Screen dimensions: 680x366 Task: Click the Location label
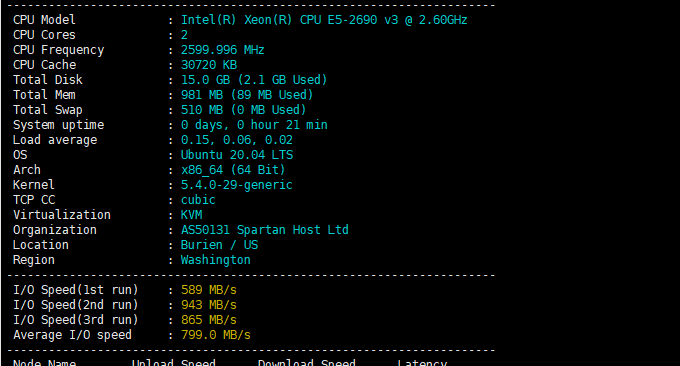click(41, 245)
